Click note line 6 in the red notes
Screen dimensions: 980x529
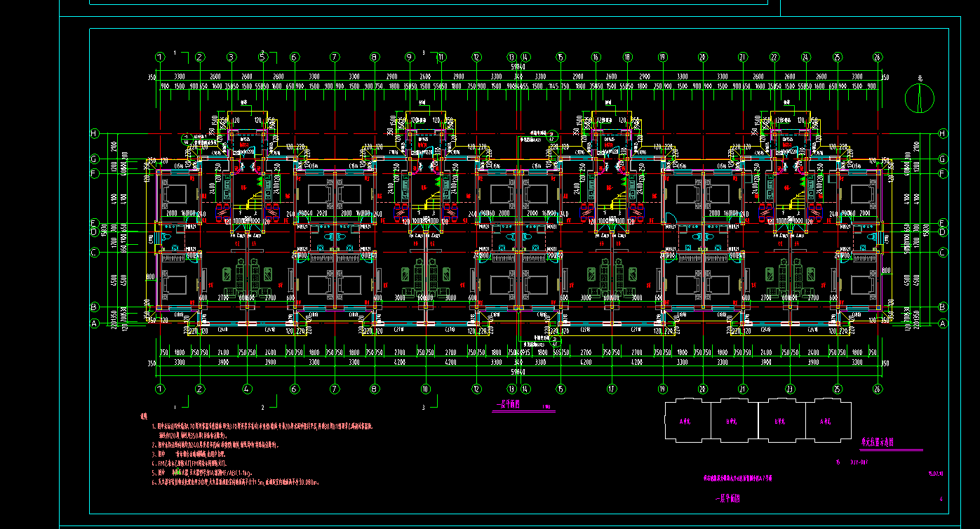point(235,483)
